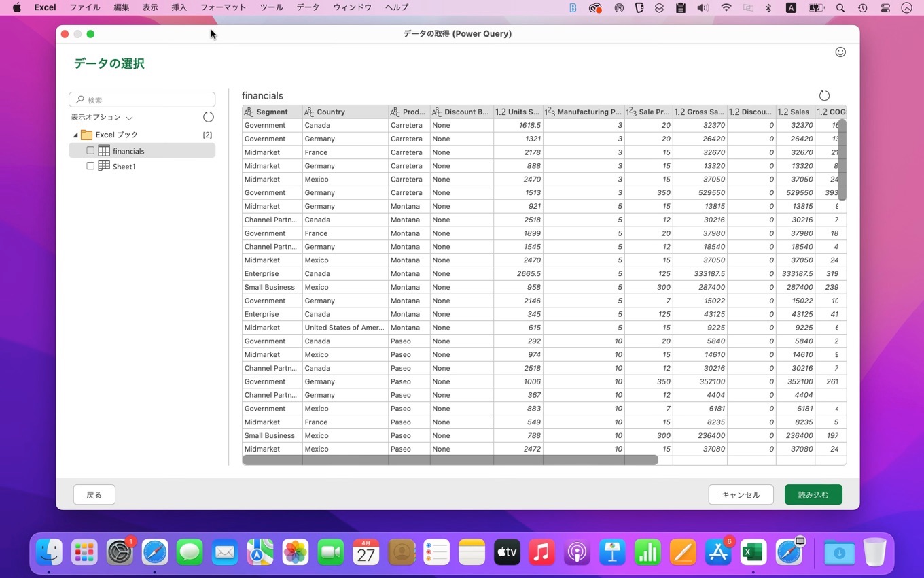Click the ABC text type icon on Segment column
This screenshot has width=924, height=578.
(x=250, y=112)
